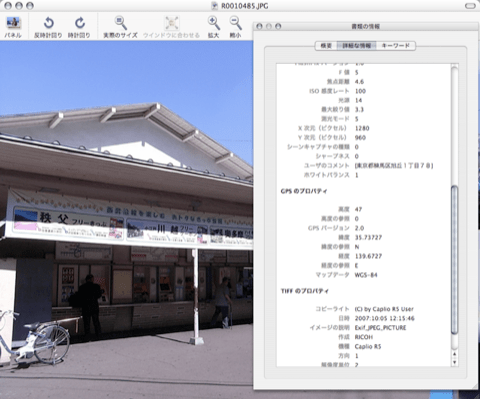Select the longitude value 139.6727
The image size is (480, 399).
click(368, 256)
